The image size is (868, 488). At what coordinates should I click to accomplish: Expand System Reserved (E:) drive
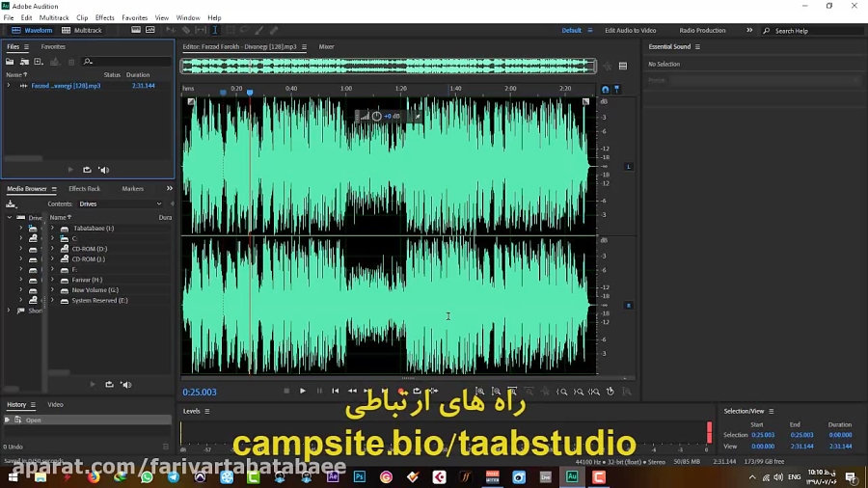coord(53,301)
